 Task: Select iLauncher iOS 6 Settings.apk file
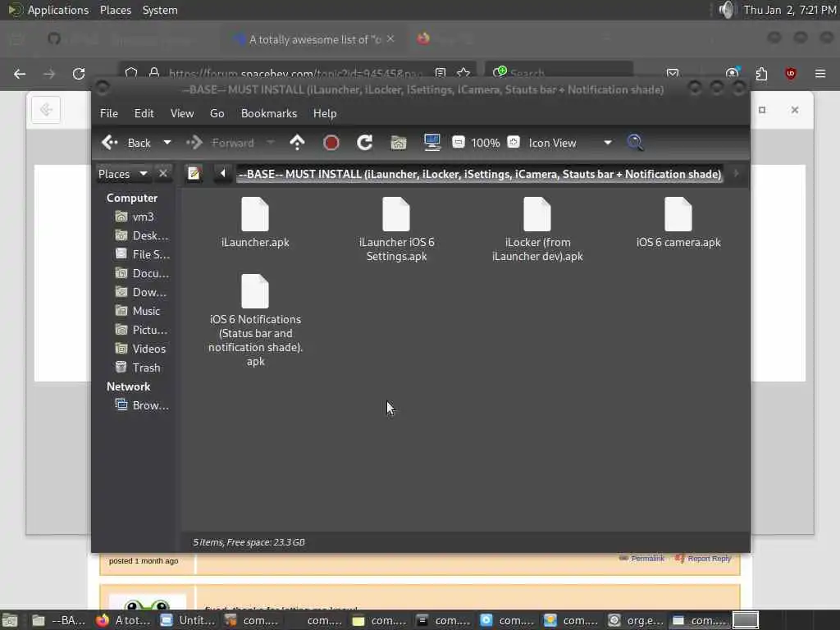[396, 229]
